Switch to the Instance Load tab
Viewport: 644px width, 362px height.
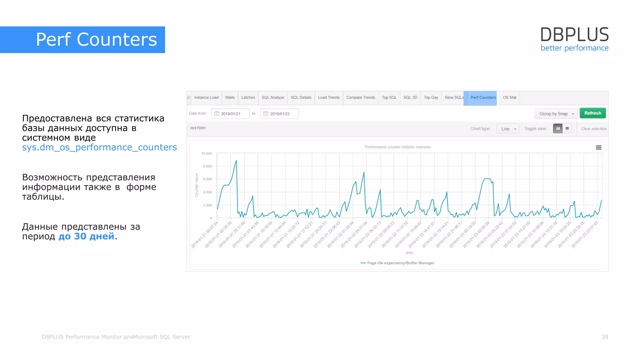[206, 98]
